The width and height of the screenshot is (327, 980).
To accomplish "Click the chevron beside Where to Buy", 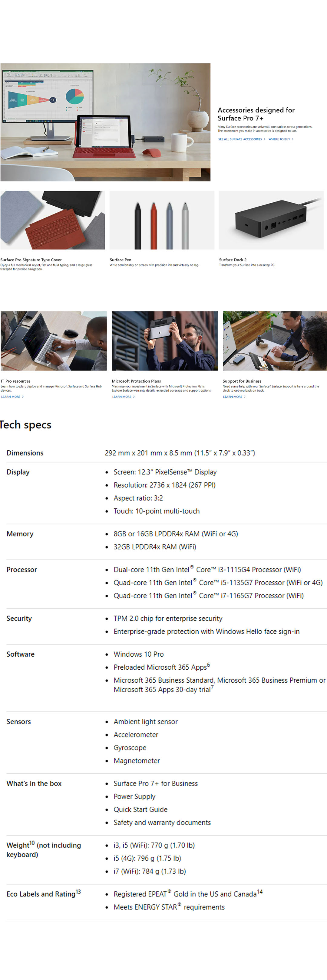I will [292, 139].
